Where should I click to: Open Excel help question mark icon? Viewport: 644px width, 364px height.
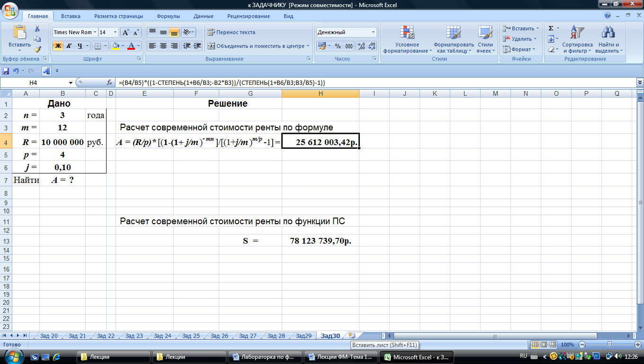(x=608, y=16)
